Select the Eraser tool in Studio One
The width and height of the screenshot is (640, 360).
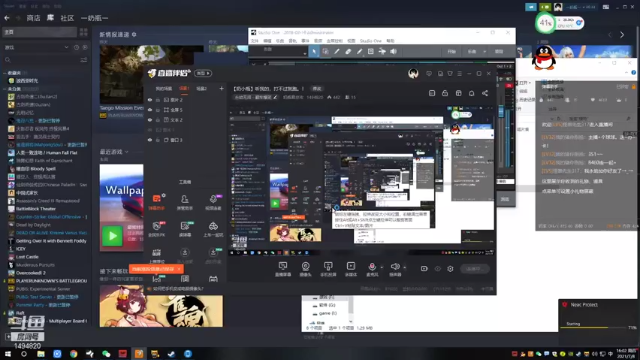click(348, 51)
